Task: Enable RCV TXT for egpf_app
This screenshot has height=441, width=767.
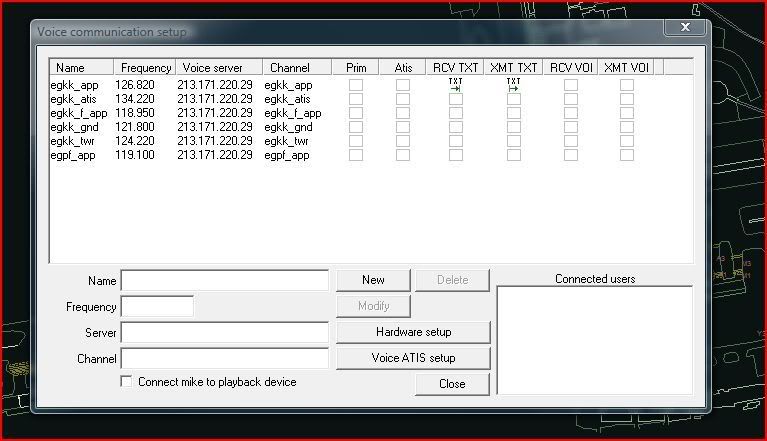Action: point(455,155)
